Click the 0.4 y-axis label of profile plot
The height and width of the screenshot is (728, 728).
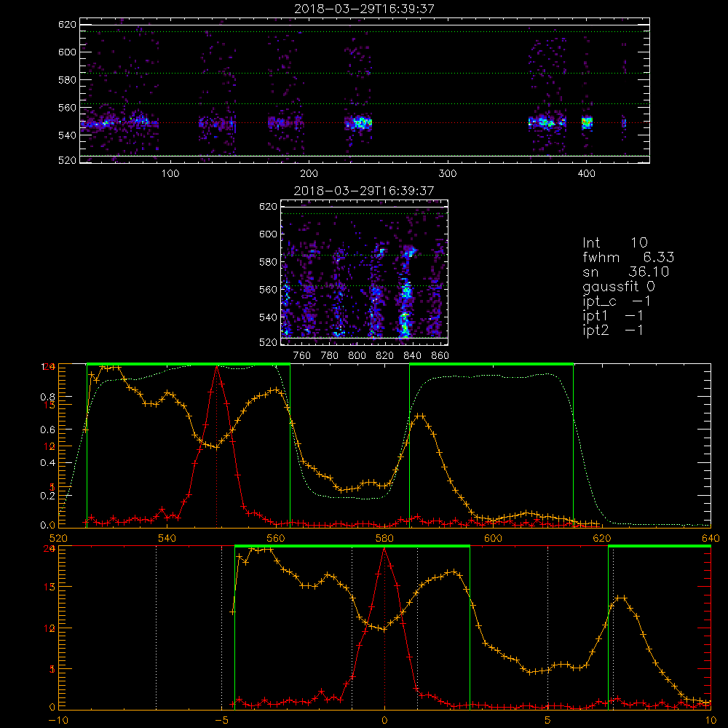(48, 462)
